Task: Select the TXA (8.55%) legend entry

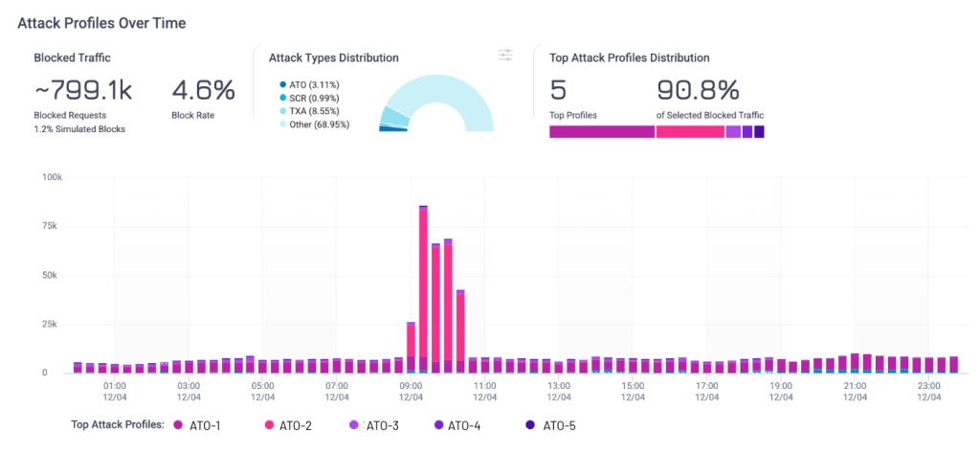Action: point(314,111)
